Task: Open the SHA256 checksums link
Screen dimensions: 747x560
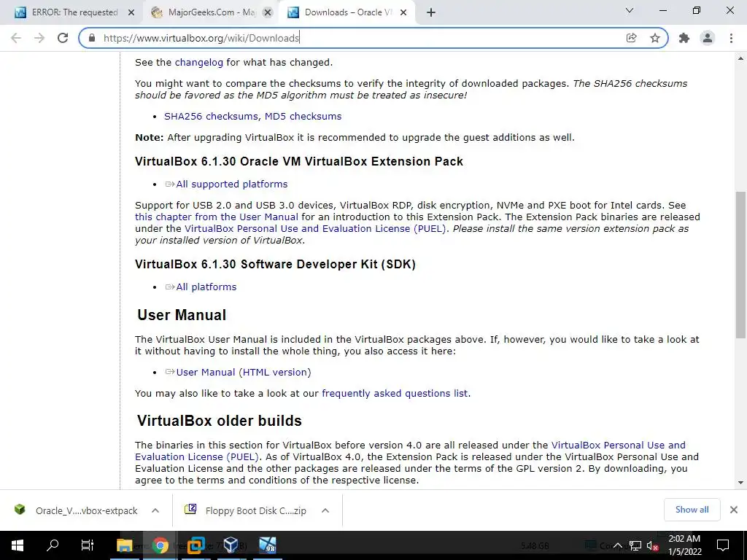Action: 211,116
